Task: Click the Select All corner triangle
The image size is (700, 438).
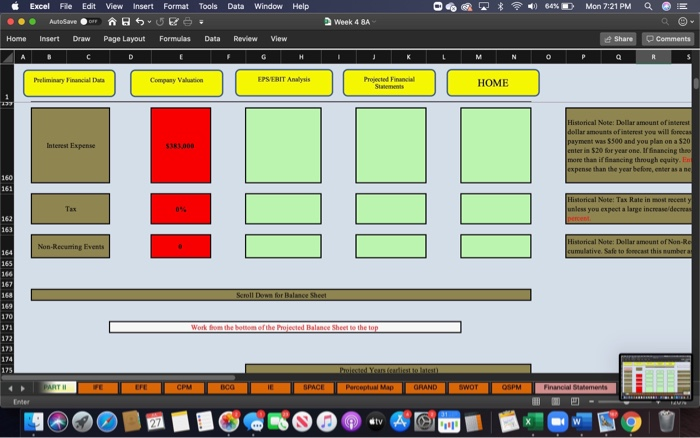Action: click(x=7, y=57)
